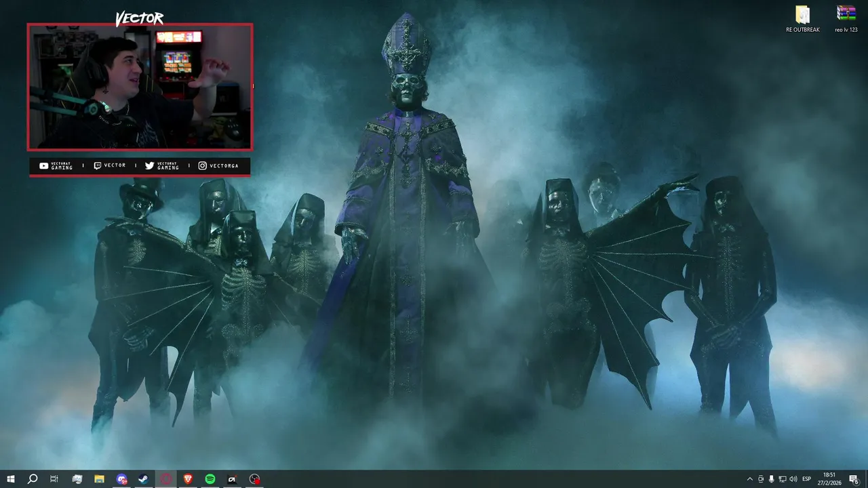Click the Twitter VECTORAT GAMING label
The image size is (868, 488).
point(162,166)
